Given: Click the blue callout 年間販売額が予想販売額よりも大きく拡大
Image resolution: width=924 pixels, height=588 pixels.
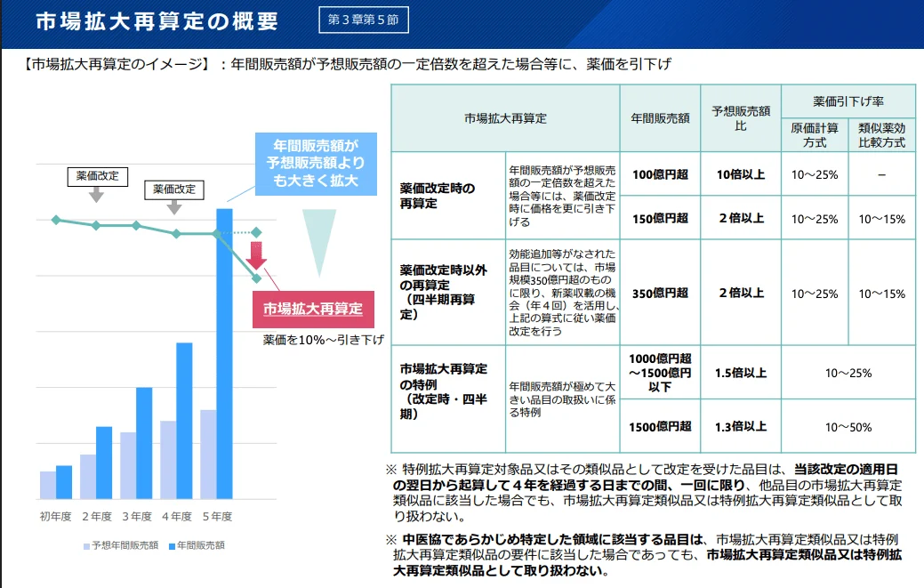Looking at the screenshot, I should pos(316,164).
